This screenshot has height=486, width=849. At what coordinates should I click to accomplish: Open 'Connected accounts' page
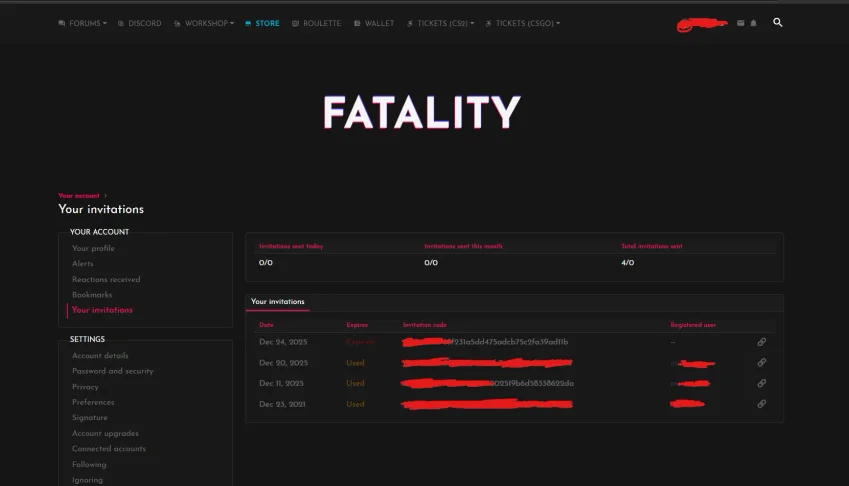point(109,449)
